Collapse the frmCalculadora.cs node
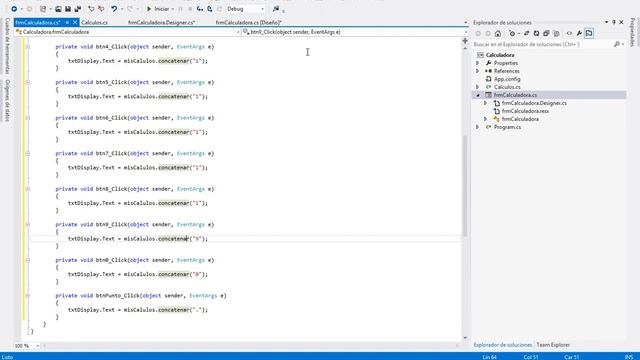640x360 pixels. [x=478, y=95]
